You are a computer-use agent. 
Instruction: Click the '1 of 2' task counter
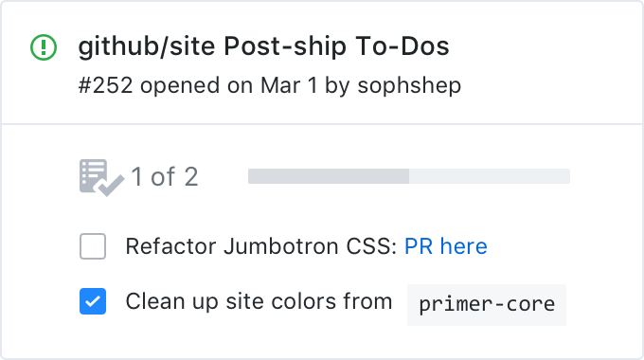click(164, 177)
